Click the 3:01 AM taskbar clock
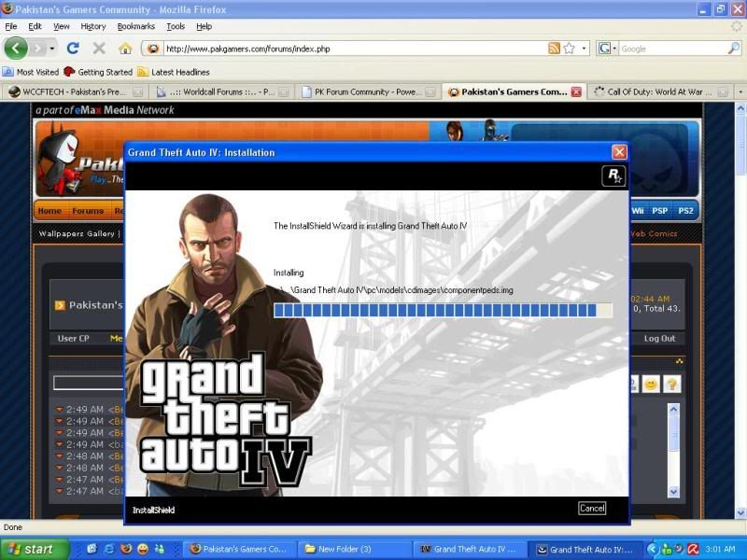 [x=720, y=549]
